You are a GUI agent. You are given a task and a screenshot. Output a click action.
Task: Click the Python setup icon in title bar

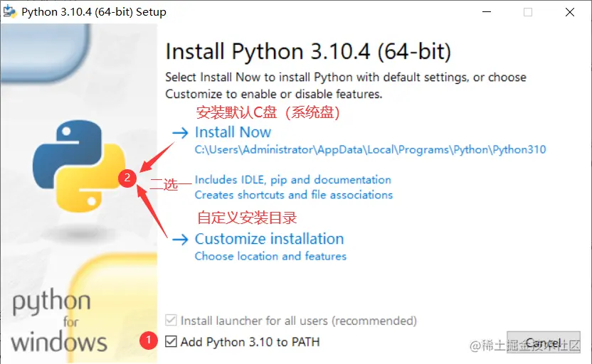9,12
